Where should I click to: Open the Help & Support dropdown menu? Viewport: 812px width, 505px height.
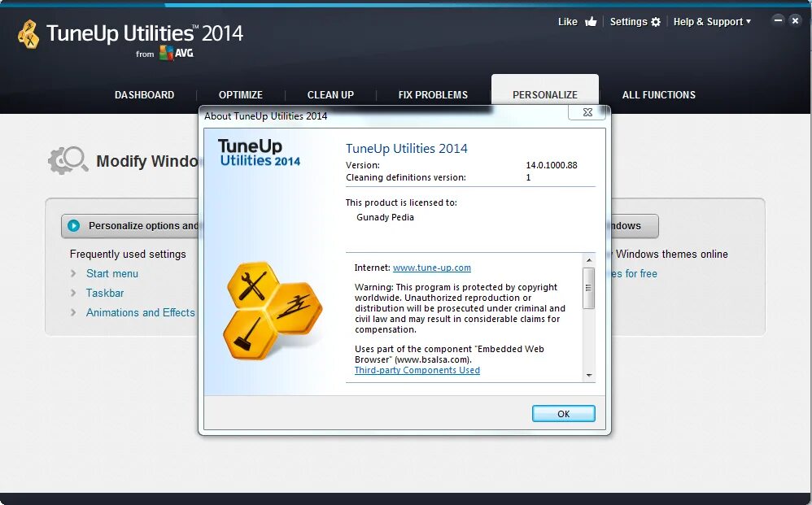pyautogui.click(x=712, y=22)
